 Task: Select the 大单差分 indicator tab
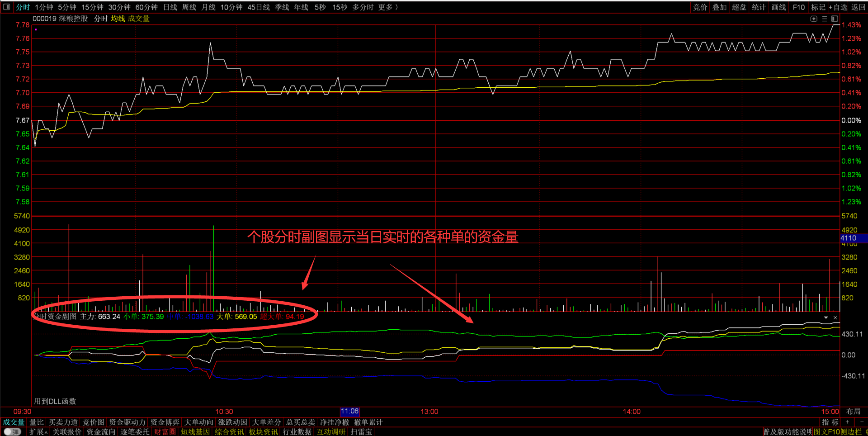click(267, 422)
